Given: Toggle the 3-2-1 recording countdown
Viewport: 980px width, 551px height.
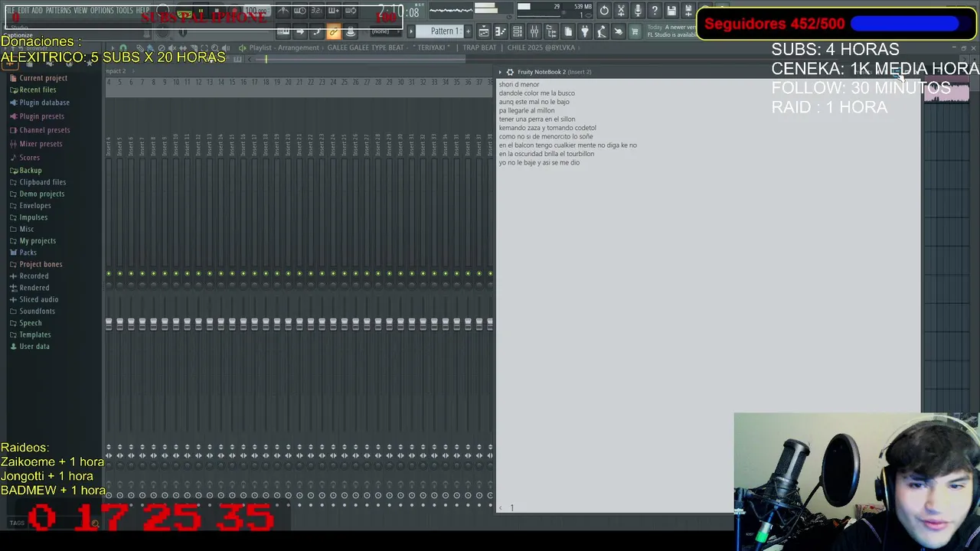Looking at the screenshot, I should pyautogui.click(x=317, y=11).
